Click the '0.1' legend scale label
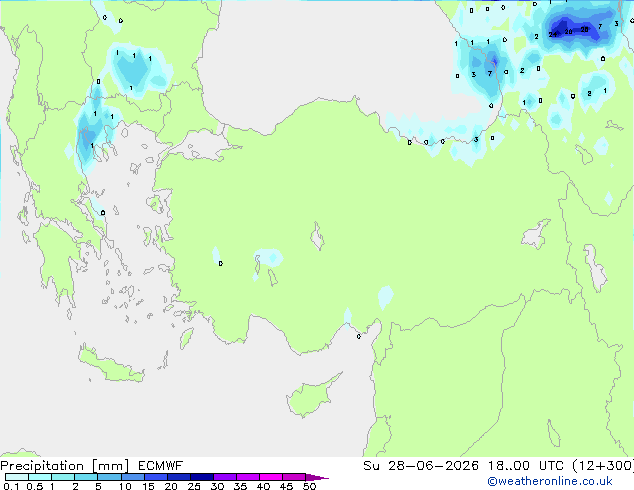This screenshot has width=634, height=490. tap(11, 486)
